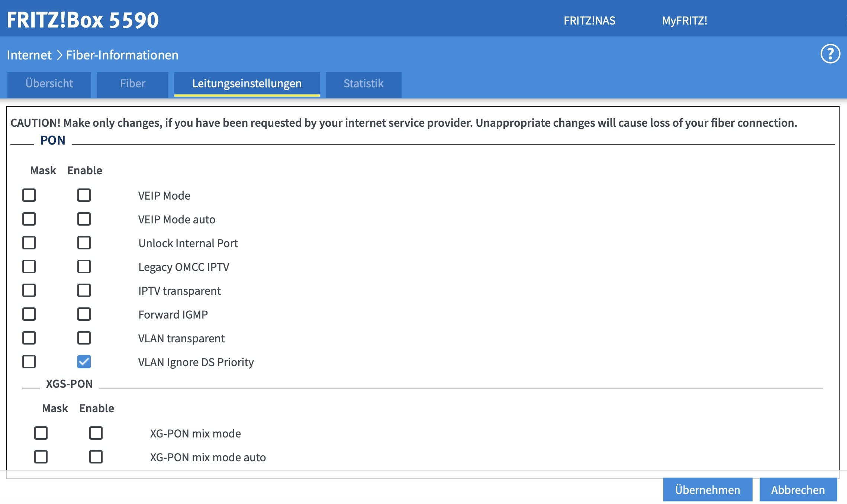The image size is (847, 504).
Task: Tick Mask box for IPTV transparent
Action: 29,290
